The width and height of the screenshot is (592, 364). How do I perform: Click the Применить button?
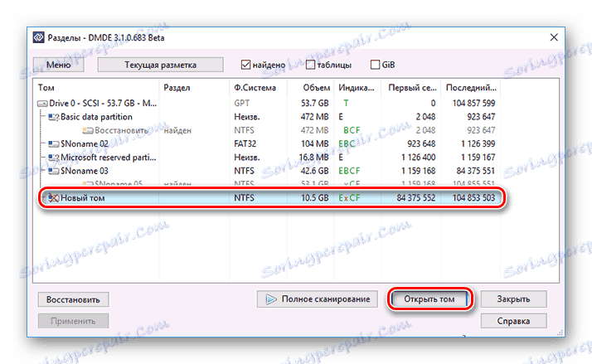point(73,322)
